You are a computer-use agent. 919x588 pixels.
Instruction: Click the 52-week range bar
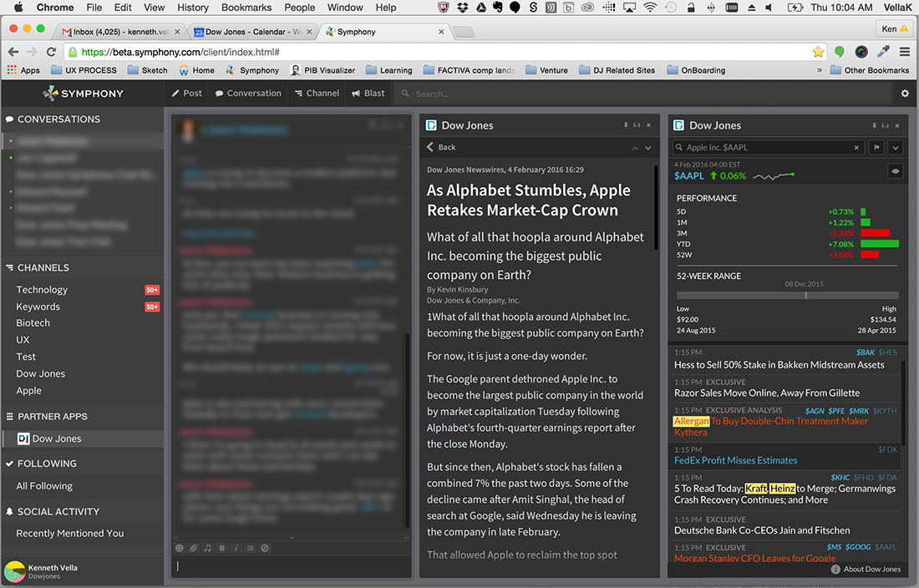pos(787,295)
